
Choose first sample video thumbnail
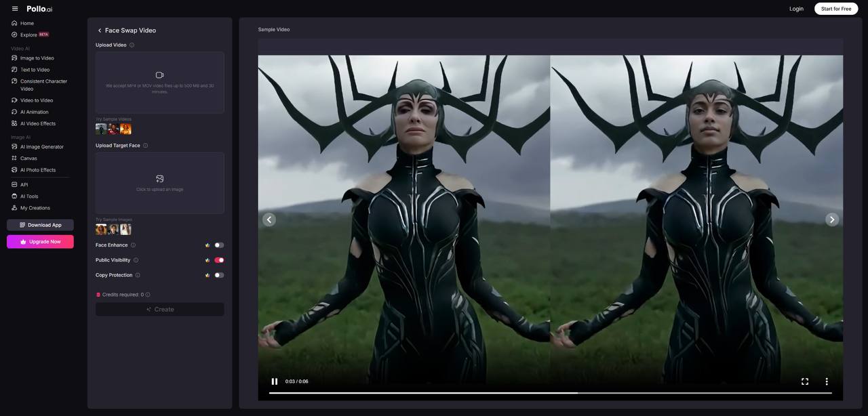(x=101, y=129)
